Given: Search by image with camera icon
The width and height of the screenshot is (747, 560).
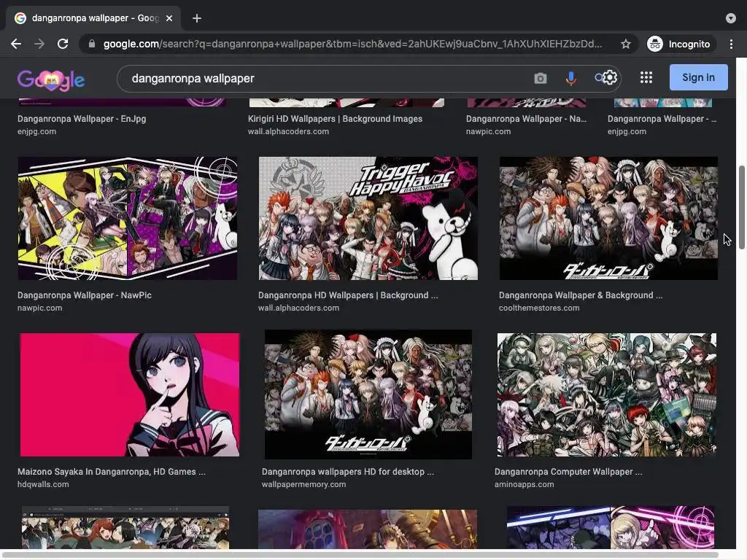Looking at the screenshot, I should [x=541, y=78].
